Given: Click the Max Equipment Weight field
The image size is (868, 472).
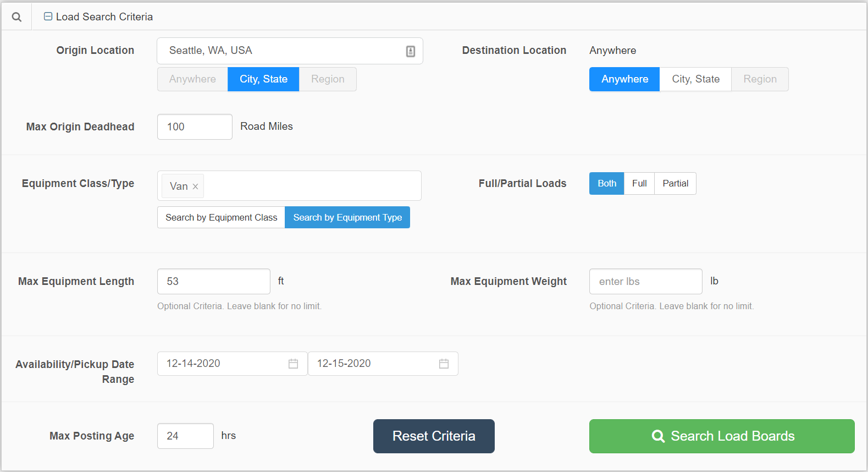Looking at the screenshot, I should coord(646,281).
